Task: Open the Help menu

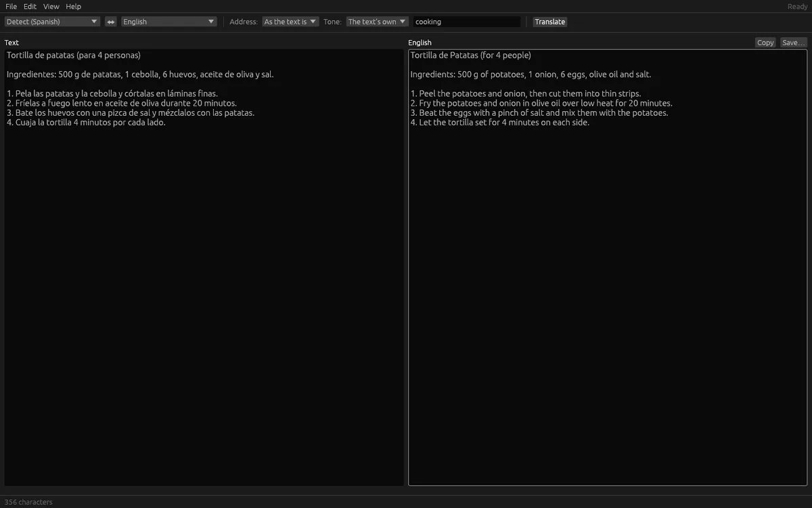Action: pyautogui.click(x=73, y=7)
